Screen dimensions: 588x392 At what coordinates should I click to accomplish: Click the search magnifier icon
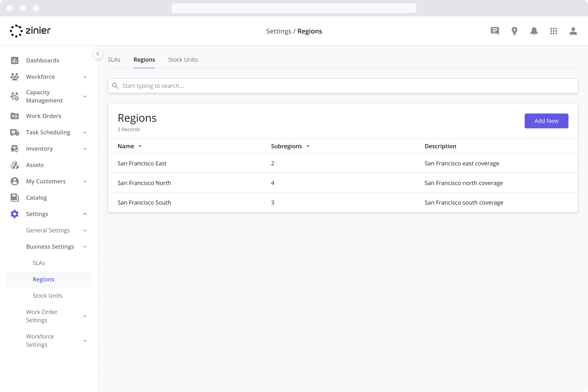tap(115, 86)
